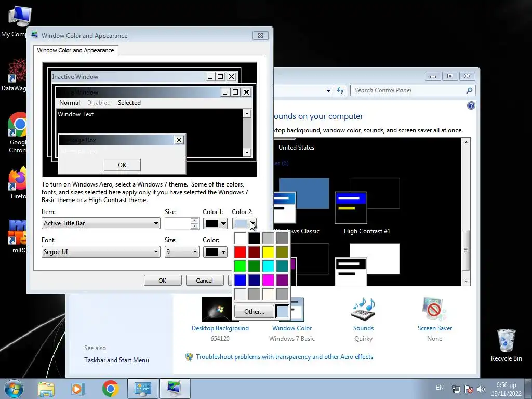The height and width of the screenshot is (399, 532).
Task: Switch to Personalization taskbar button
Action: [x=175, y=389]
